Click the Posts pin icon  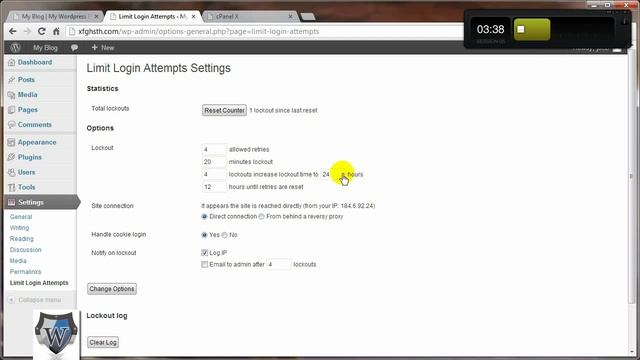pyautogui.click(x=11, y=80)
